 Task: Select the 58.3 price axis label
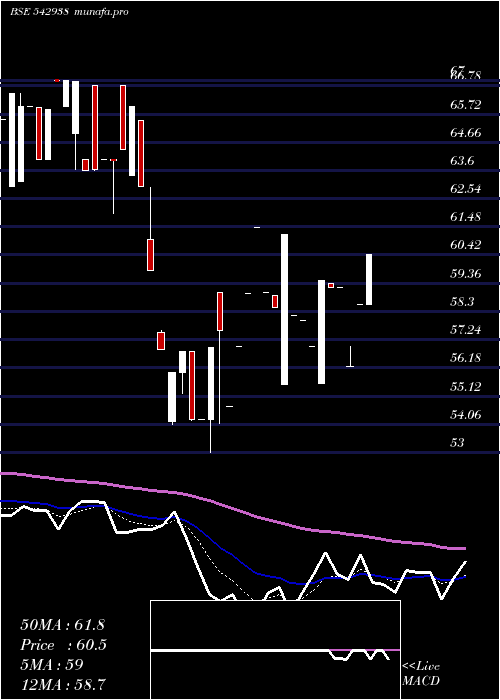pos(463,302)
